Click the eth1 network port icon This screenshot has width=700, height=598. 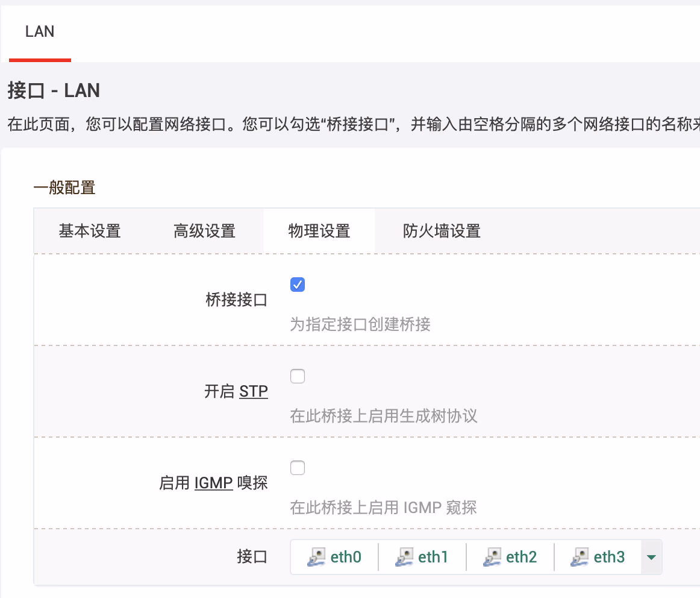404,557
